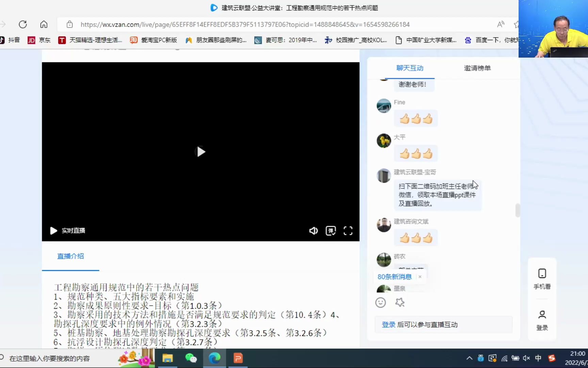Click text line 桩基勘察、地基处理勘察勘探孔深度要求

click(190, 333)
